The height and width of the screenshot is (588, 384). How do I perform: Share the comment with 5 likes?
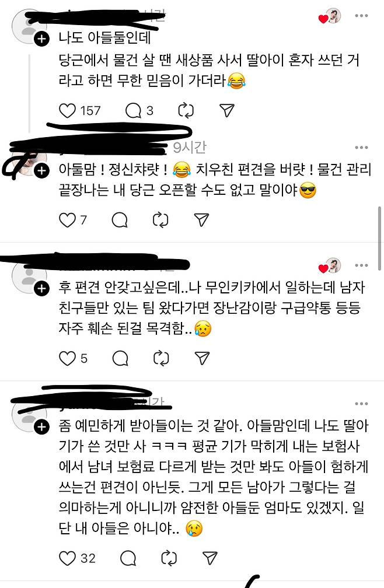tap(202, 358)
